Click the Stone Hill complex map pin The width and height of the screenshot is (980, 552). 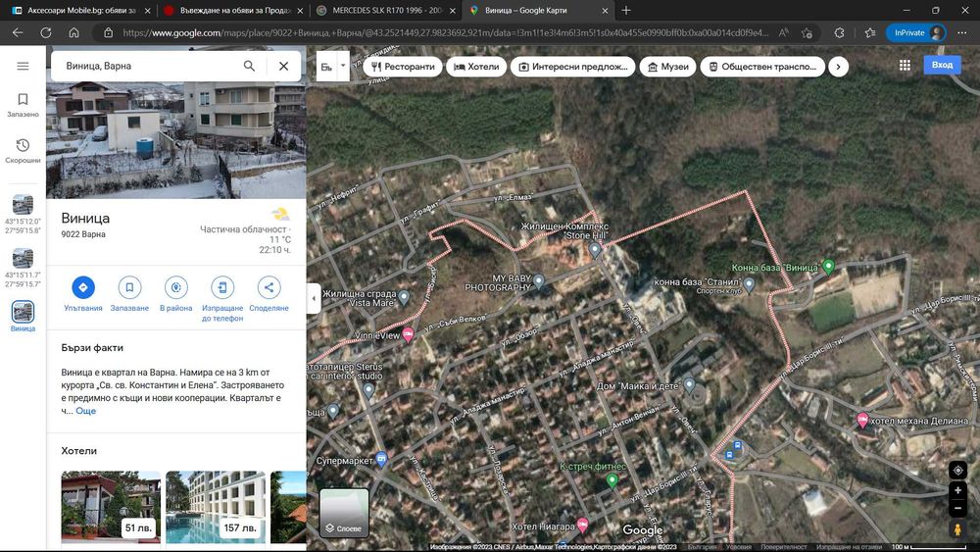pos(595,250)
